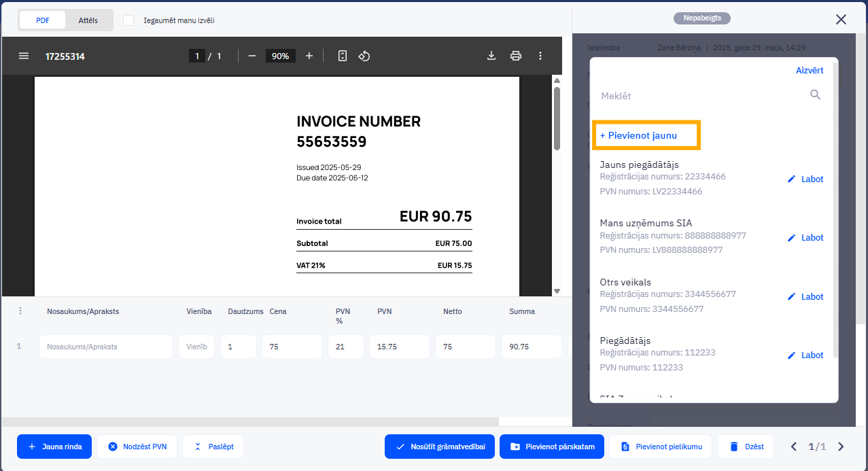Viewport: 868px width, 471px height.
Task: Click Pievienot pielikumu button
Action: (x=661, y=447)
